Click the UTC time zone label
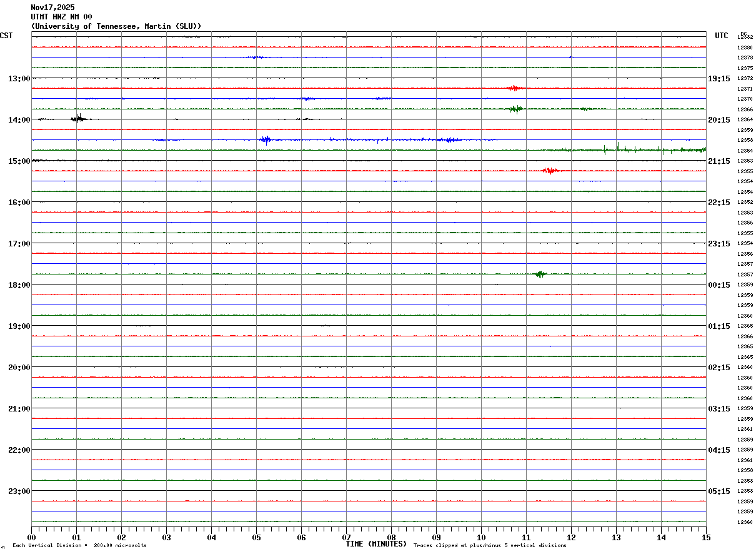Screen dimensions: 756x554 coord(722,36)
